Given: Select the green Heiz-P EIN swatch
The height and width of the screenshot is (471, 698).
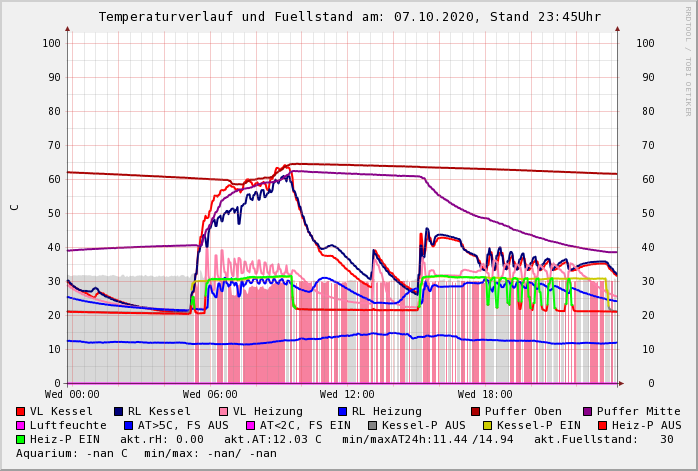Looking at the screenshot, I should click(x=21, y=440).
